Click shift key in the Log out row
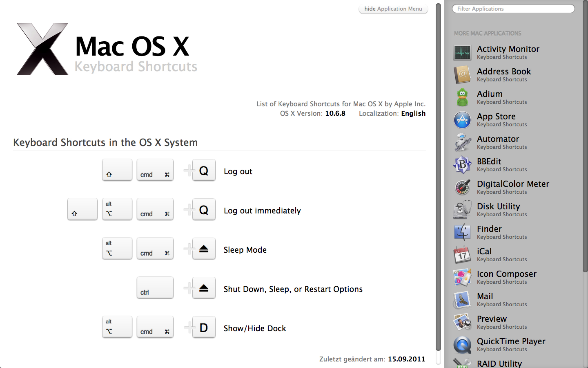The image size is (588, 368). pyautogui.click(x=117, y=170)
